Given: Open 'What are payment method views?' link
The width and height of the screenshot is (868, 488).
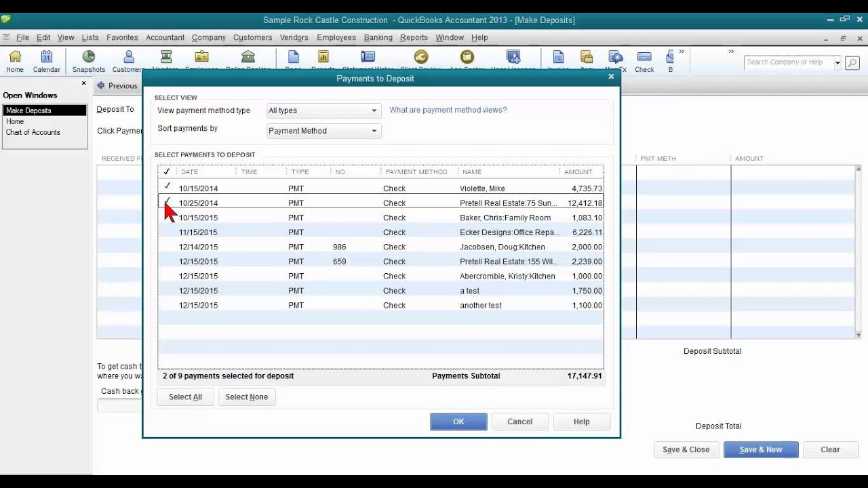Looking at the screenshot, I should [x=448, y=110].
